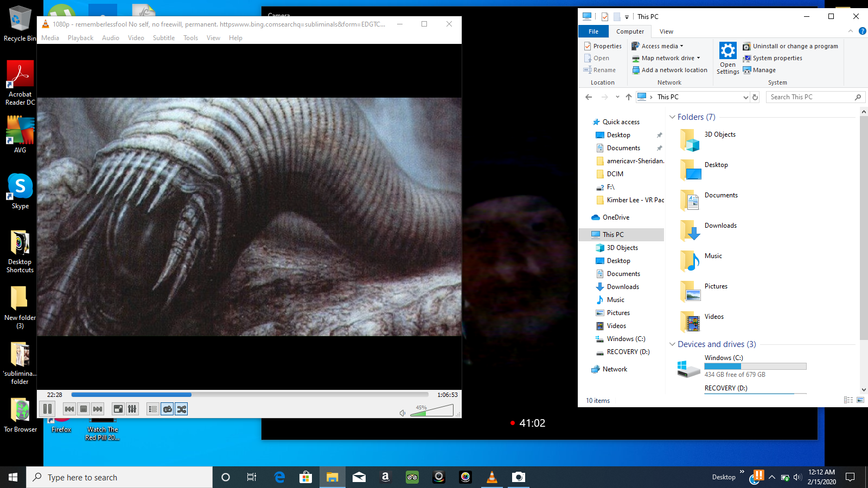The width and height of the screenshot is (868, 488).
Task: Seek on the VLC playback progress bar
Action: [x=250, y=395]
